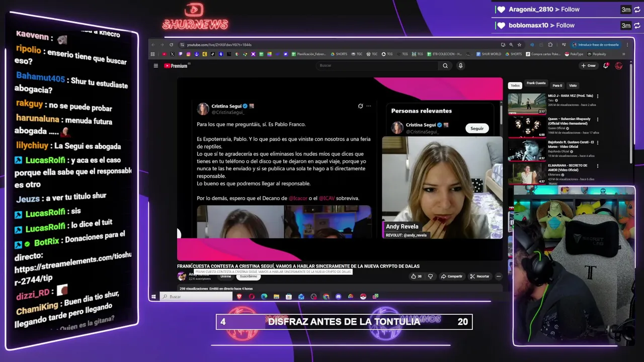The height and width of the screenshot is (362, 644).
Task: Like the video with thumbs up
Action: 416,276
